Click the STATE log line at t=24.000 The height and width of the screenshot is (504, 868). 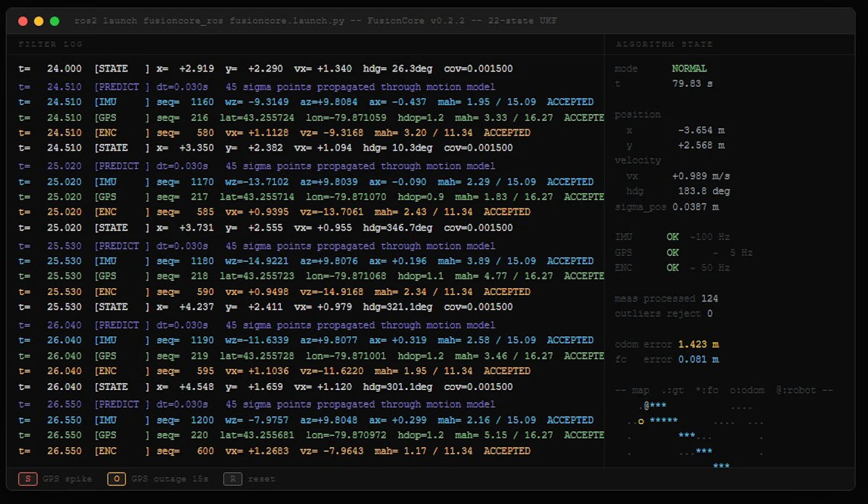coord(266,69)
